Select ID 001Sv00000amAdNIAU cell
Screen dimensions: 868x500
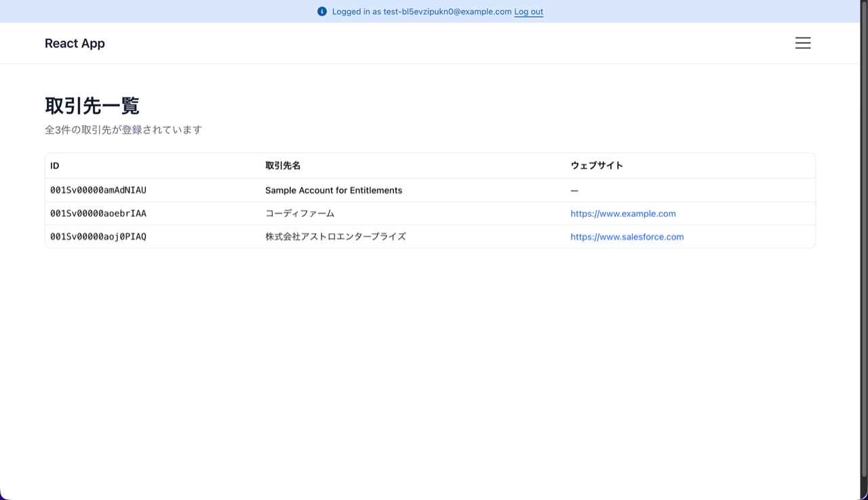[98, 190]
